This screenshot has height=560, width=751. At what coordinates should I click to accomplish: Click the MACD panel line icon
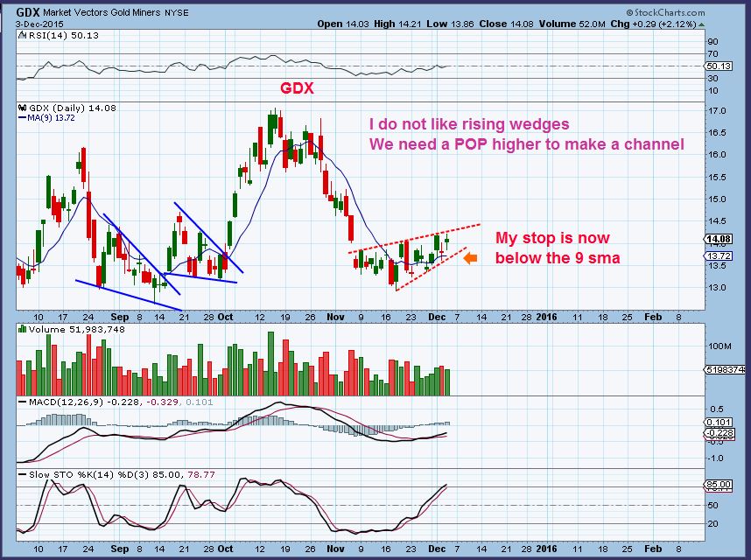click(x=23, y=401)
